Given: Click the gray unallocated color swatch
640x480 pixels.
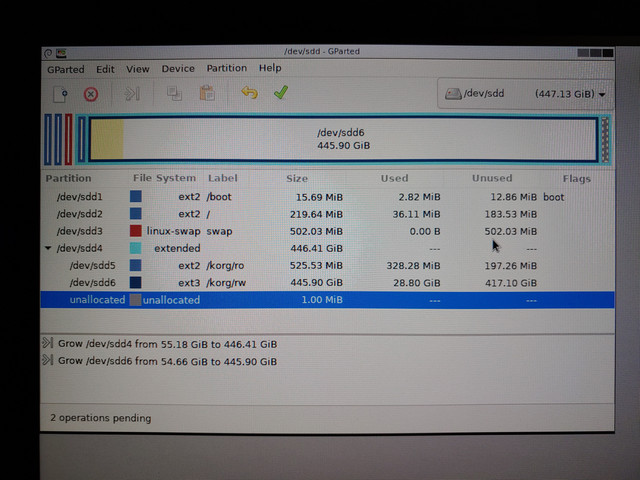Looking at the screenshot, I should [136, 300].
